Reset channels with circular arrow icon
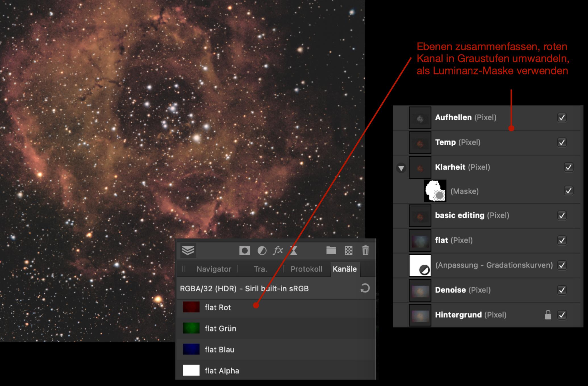588x386 pixels. click(x=365, y=288)
